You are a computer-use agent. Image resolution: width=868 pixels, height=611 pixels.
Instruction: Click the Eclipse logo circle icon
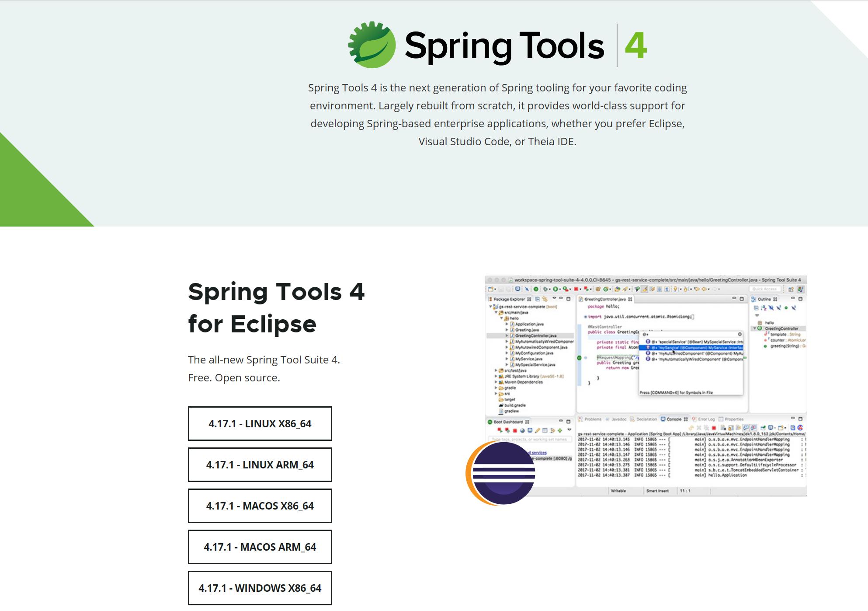501,473
